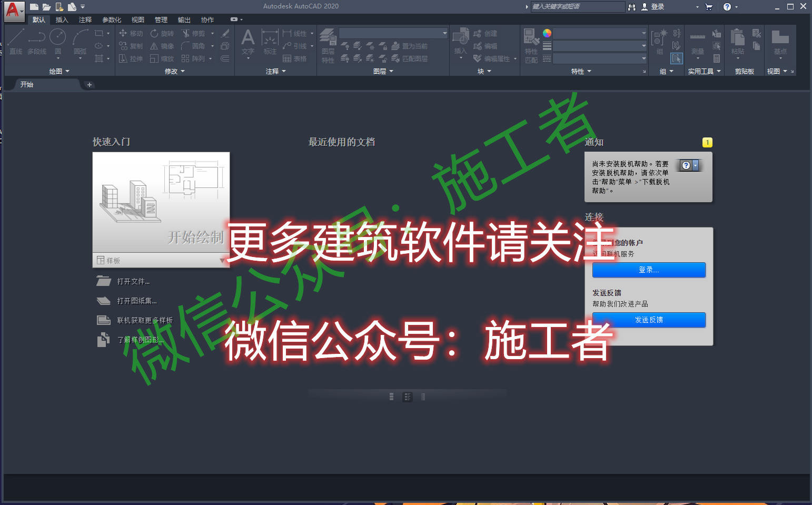Open the 视图 ribbon tab
The height and width of the screenshot is (505, 812).
pyautogui.click(x=138, y=19)
